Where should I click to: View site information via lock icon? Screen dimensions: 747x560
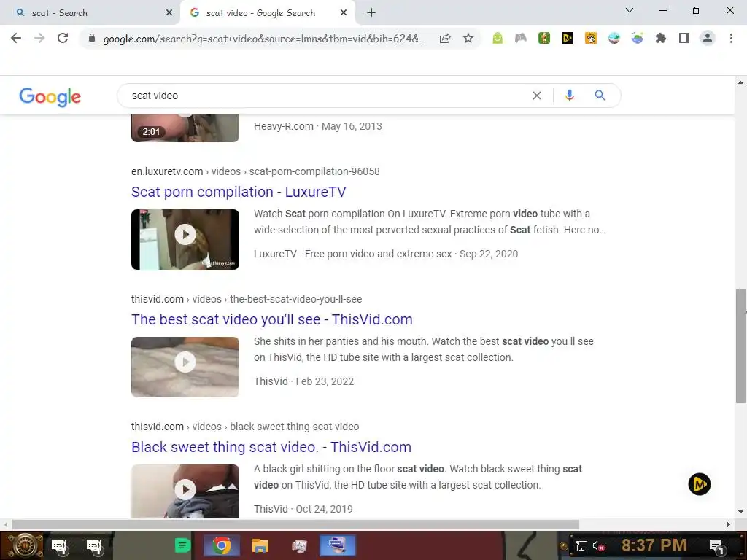point(92,38)
